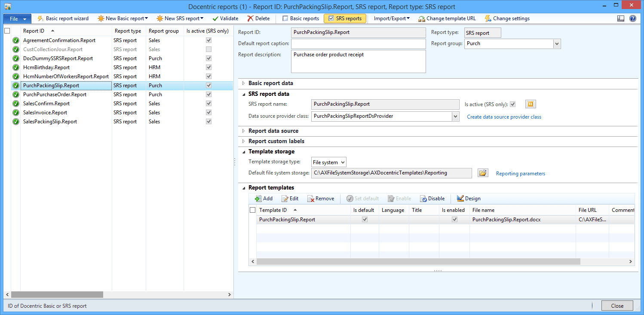Open the New Basic report dropdown
This screenshot has width=644, height=315.
tap(123, 18)
